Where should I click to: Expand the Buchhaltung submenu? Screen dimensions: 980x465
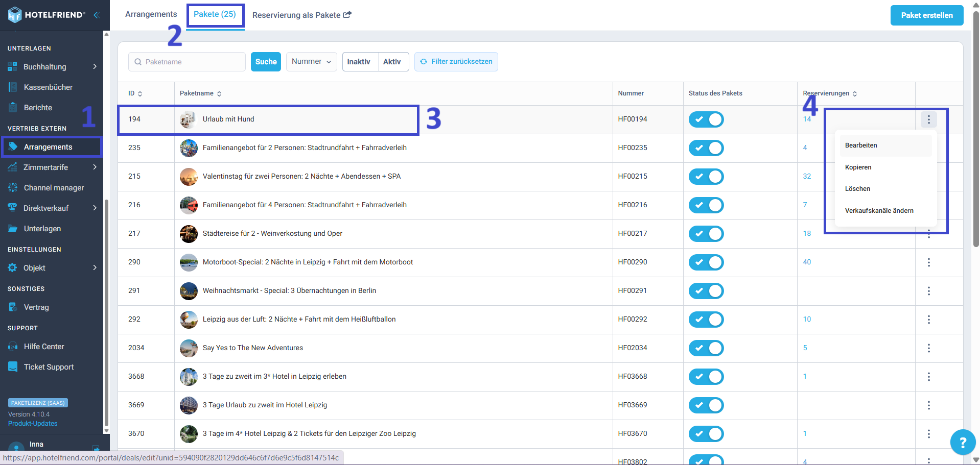click(95, 67)
